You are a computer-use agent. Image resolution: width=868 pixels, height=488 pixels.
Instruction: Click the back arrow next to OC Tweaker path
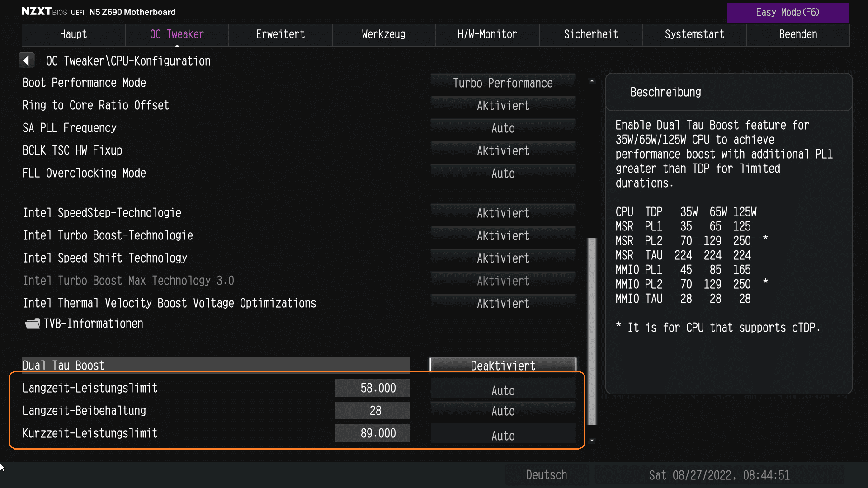[26, 61]
